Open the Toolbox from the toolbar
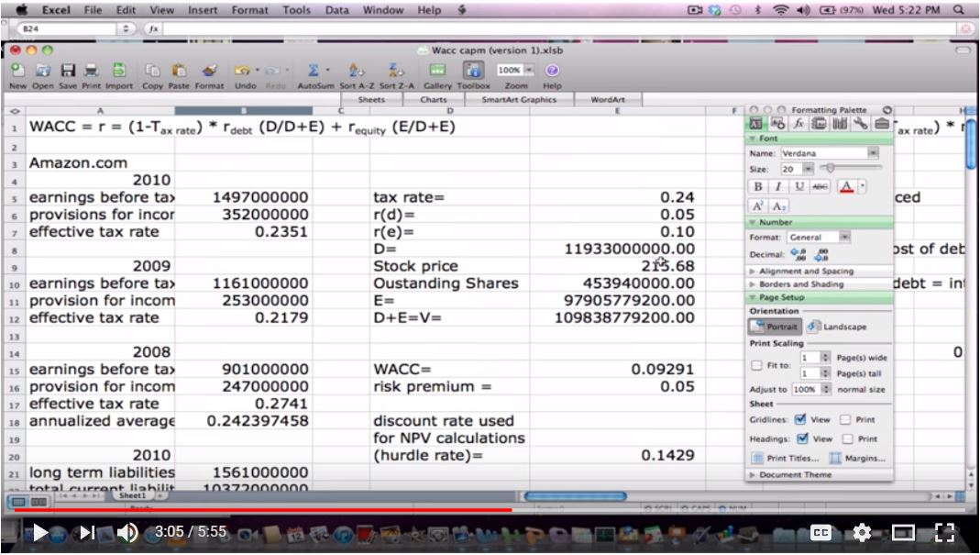Viewport: 980px width, 555px height. tap(474, 71)
